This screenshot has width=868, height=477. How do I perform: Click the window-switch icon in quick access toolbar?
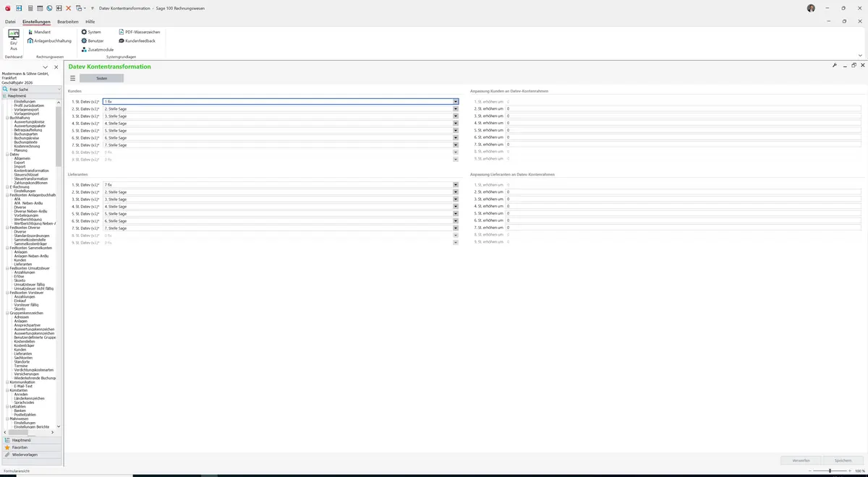point(79,8)
